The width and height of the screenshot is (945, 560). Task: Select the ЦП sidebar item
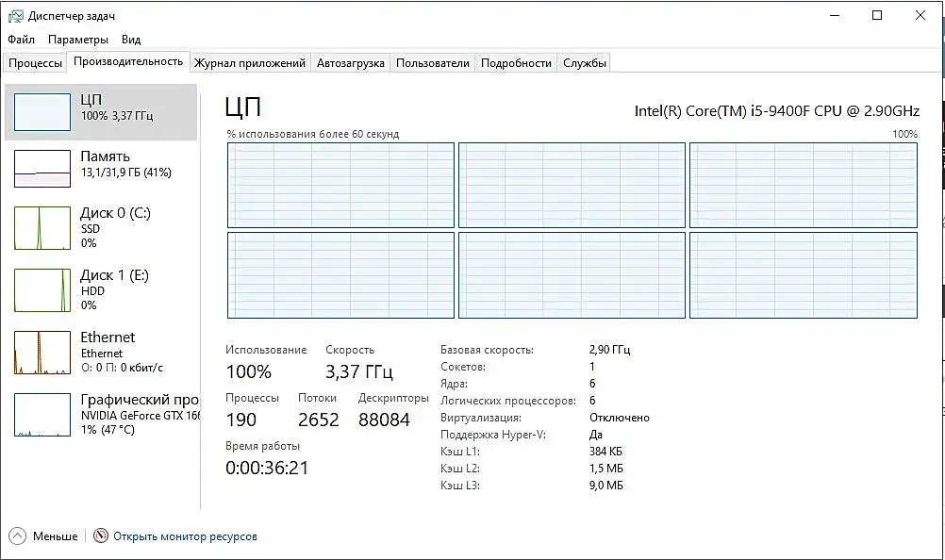tap(101, 112)
